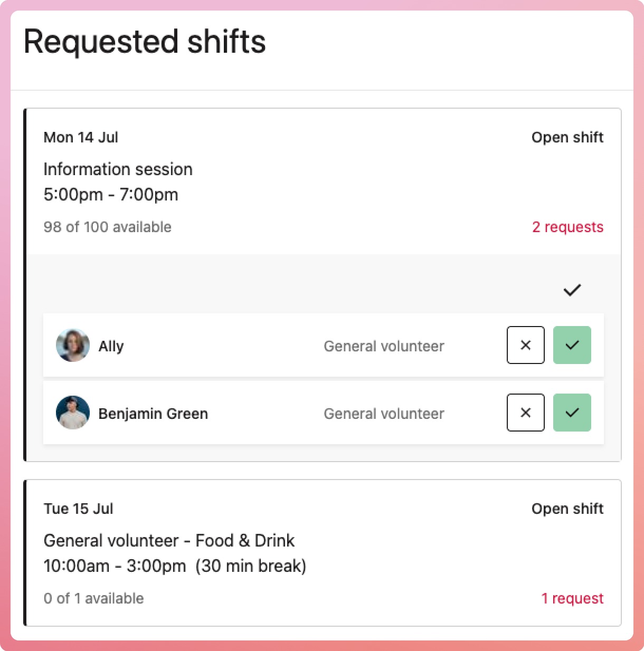
Task: Select the Tue 15 Jul date
Action: tap(78, 509)
